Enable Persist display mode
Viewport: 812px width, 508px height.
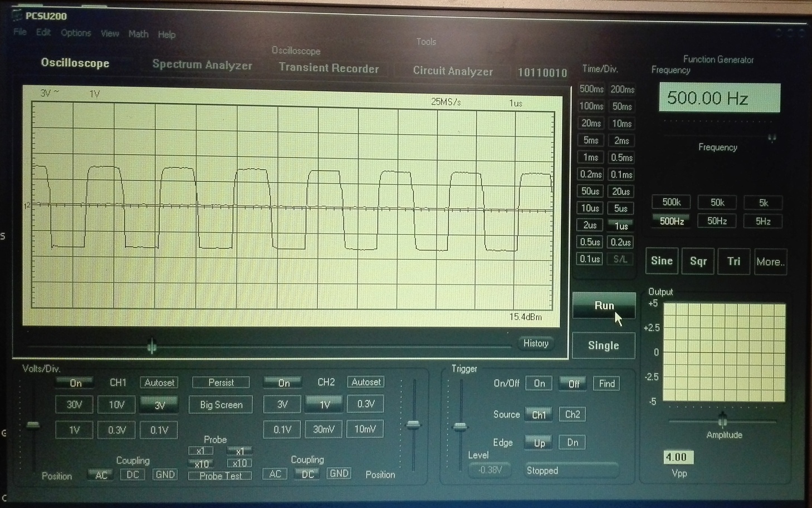click(221, 383)
